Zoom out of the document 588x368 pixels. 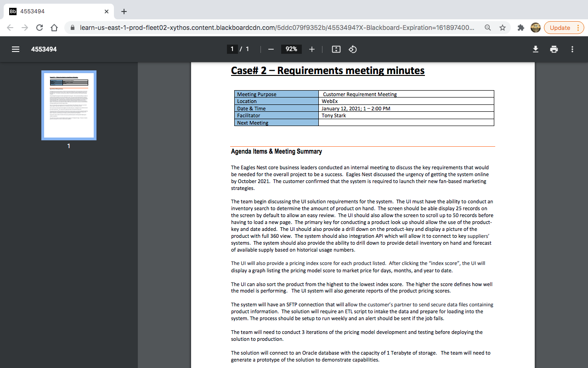pyautogui.click(x=271, y=49)
